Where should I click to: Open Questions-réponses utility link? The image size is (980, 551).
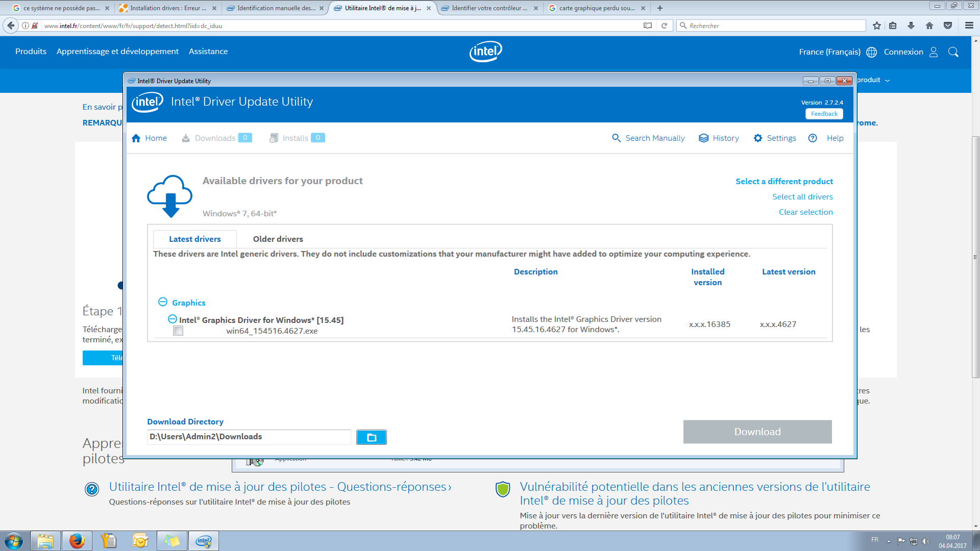280,487
